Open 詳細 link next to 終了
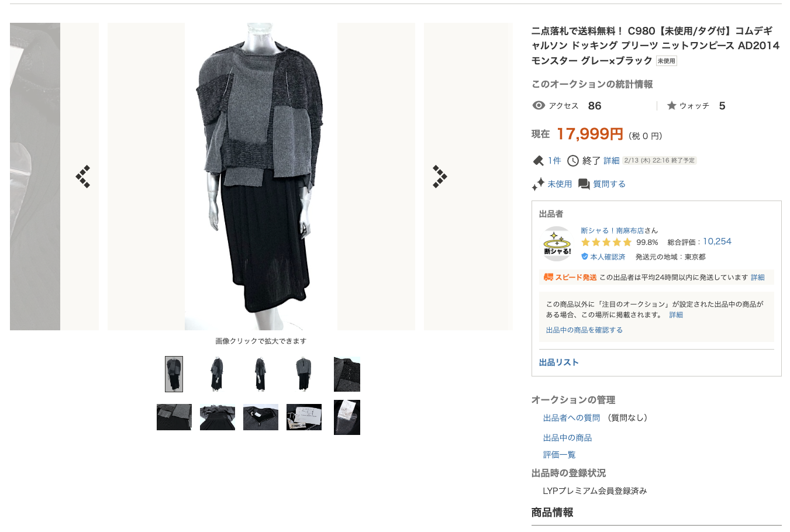790x532 pixels. tap(611, 161)
